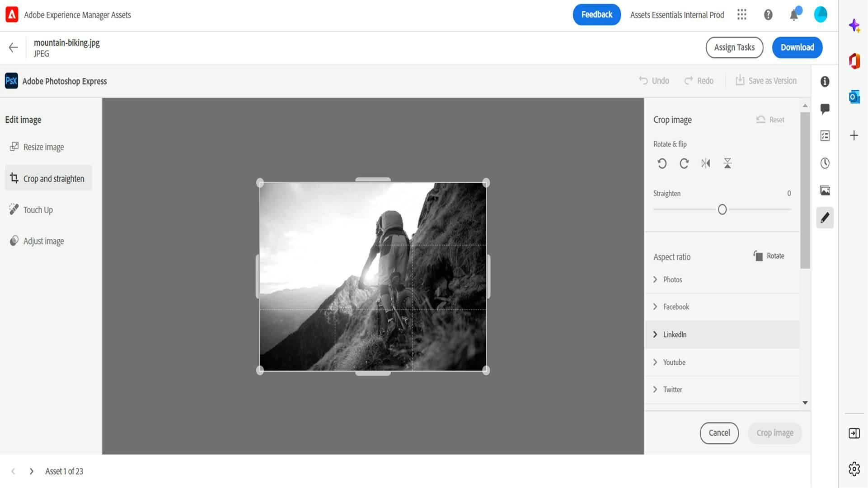This screenshot has width=868, height=488.
Task: Click the notifications bell icon
Action: tap(794, 15)
